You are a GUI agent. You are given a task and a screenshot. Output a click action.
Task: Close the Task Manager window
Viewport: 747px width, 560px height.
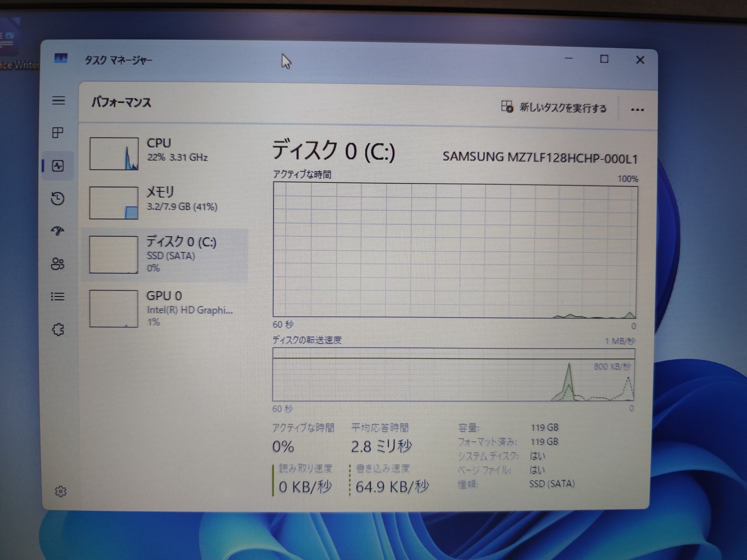click(x=640, y=60)
